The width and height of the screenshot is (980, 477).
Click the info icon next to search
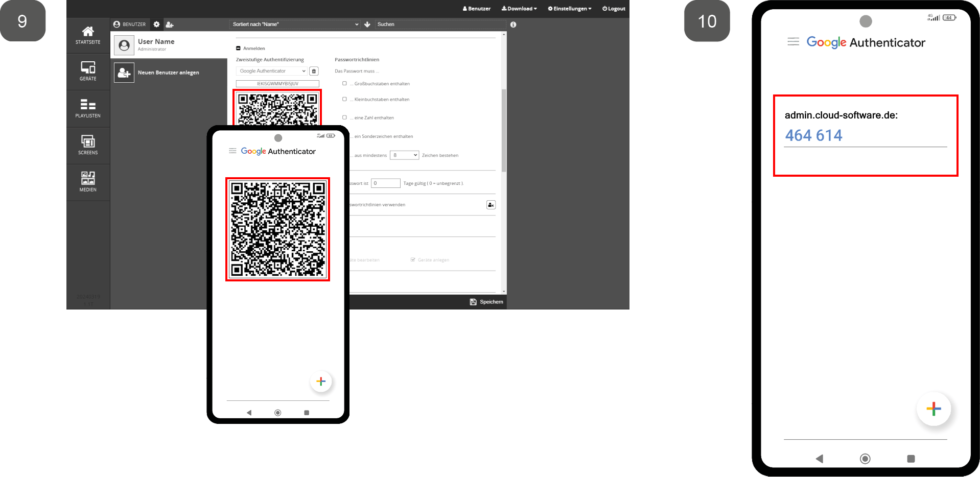[x=513, y=25]
